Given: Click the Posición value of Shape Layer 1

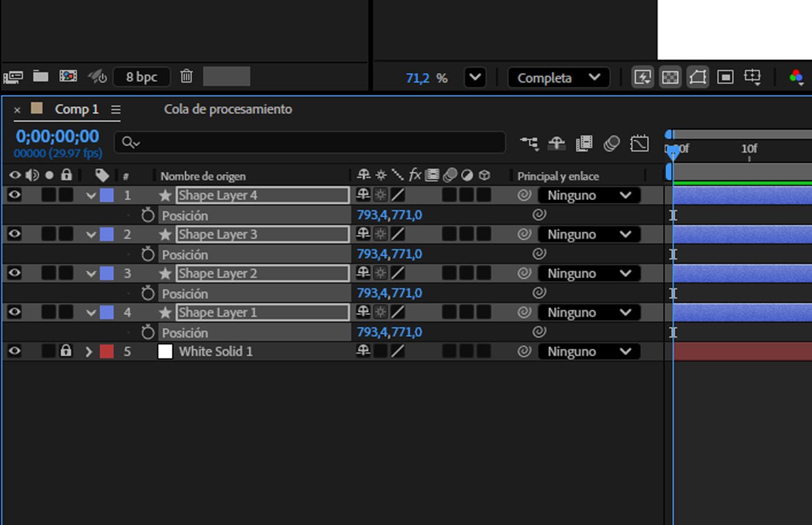Looking at the screenshot, I should [x=389, y=332].
